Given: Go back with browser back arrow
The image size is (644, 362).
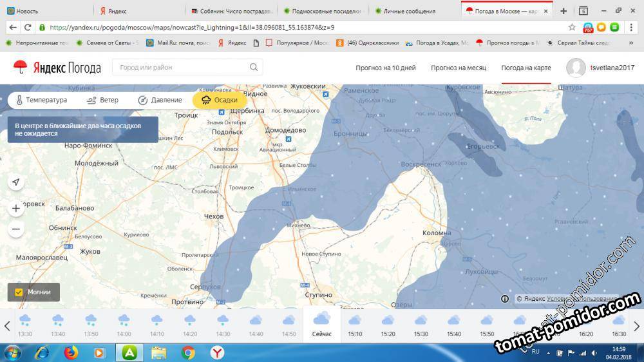Looking at the screenshot, I should [x=13, y=28].
